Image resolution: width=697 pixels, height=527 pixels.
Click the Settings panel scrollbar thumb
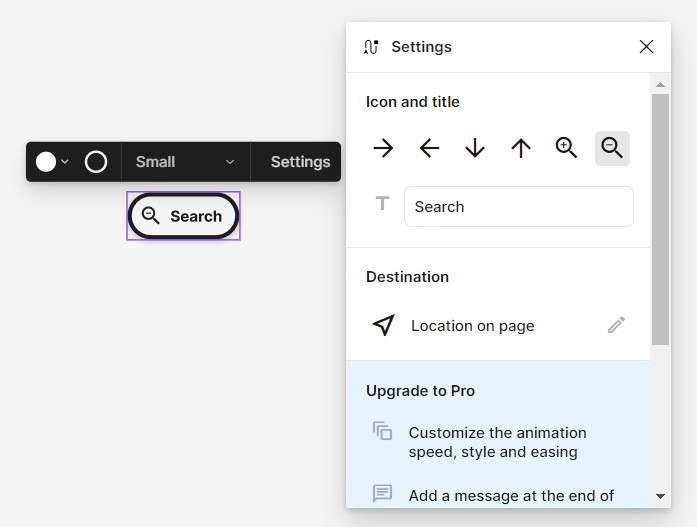pyautogui.click(x=661, y=219)
